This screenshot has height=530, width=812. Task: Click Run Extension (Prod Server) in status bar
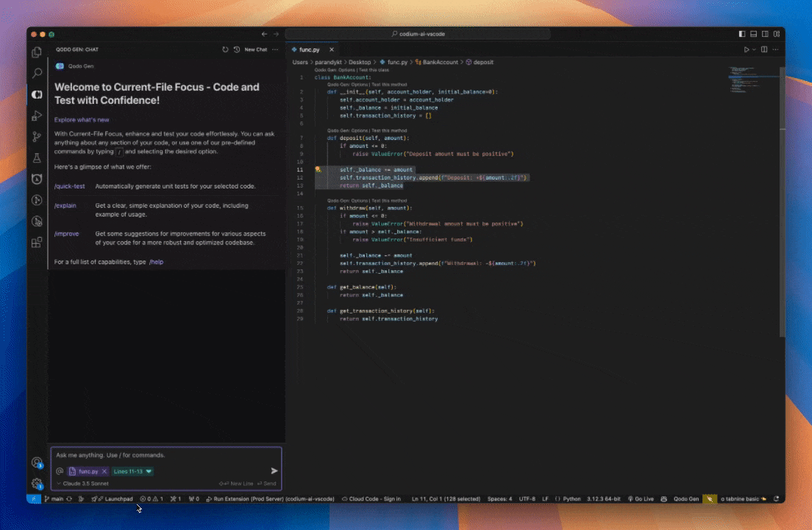(x=271, y=499)
